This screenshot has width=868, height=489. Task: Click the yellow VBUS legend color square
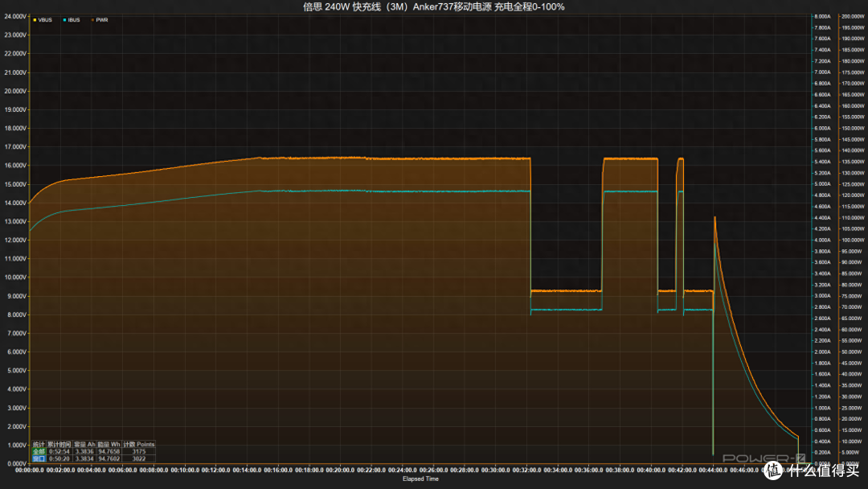pos(35,20)
